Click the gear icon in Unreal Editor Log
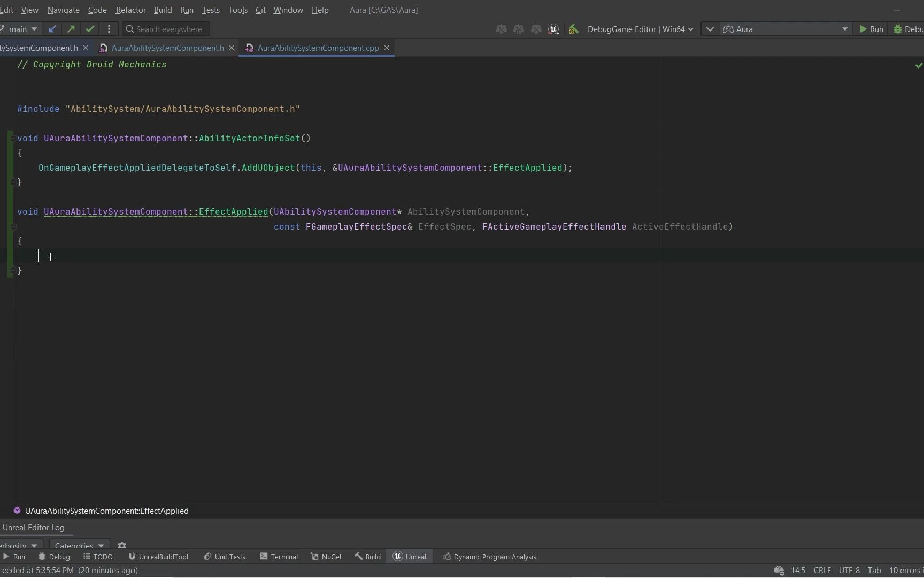The height and width of the screenshot is (578, 924). (x=122, y=545)
